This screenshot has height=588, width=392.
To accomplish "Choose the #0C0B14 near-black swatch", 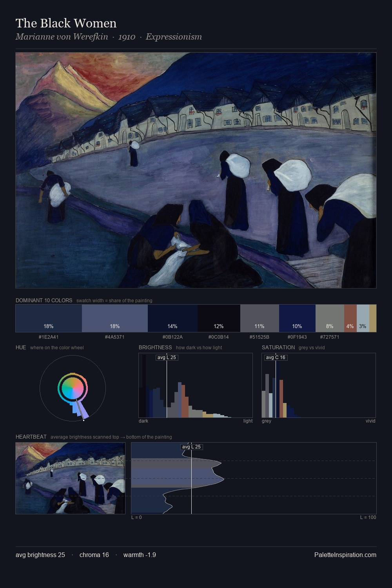I will pyautogui.click(x=219, y=318).
